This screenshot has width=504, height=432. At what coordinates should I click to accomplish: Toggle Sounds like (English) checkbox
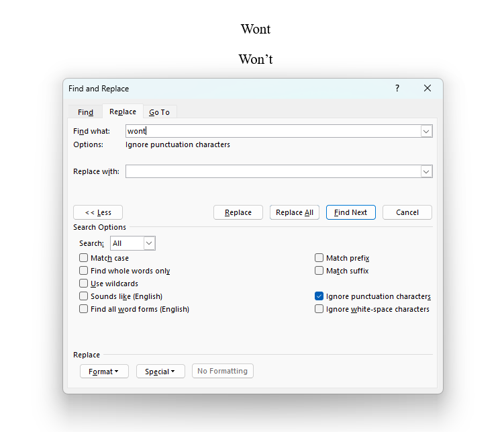(84, 296)
